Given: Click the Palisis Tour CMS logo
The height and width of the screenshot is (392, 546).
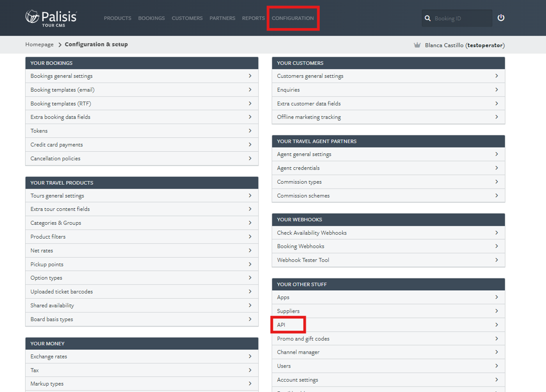Looking at the screenshot, I should pos(51,18).
